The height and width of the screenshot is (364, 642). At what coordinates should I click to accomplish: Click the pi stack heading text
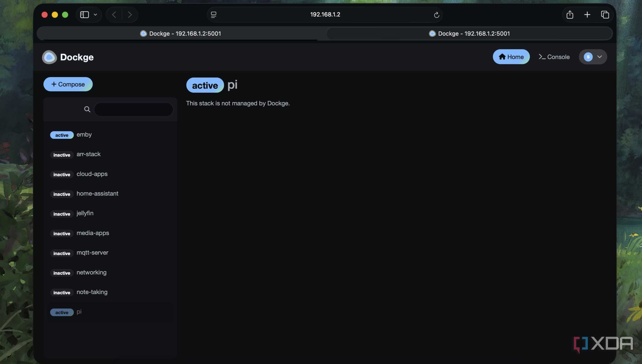point(232,85)
